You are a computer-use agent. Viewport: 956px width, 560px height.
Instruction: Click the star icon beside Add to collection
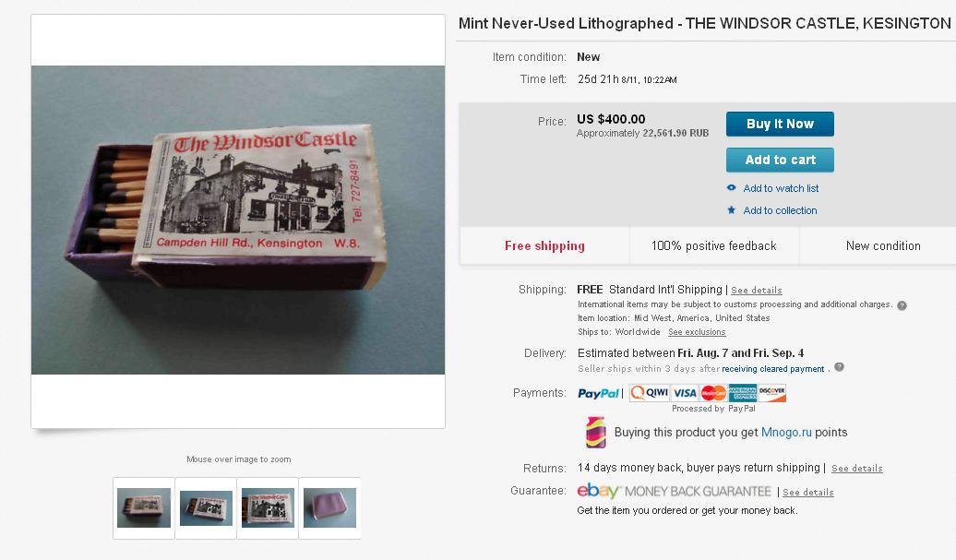coord(731,210)
